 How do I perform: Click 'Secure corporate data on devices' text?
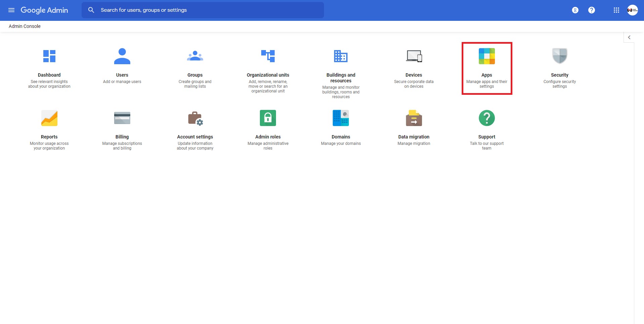pos(414,84)
